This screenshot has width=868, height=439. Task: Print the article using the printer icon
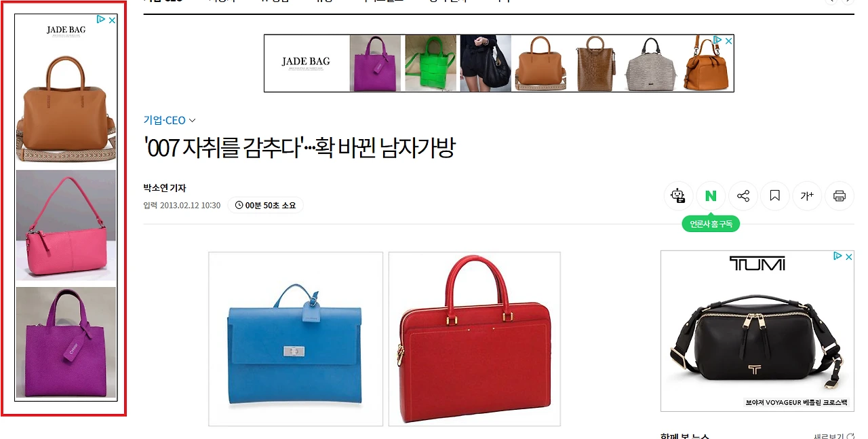tap(840, 196)
